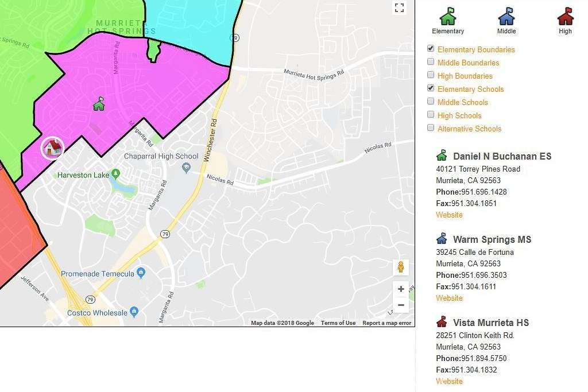Image resolution: width=588 pixels, height=392 pixels.
Task: Click the Terms of Use link
Action: point(338,323)
